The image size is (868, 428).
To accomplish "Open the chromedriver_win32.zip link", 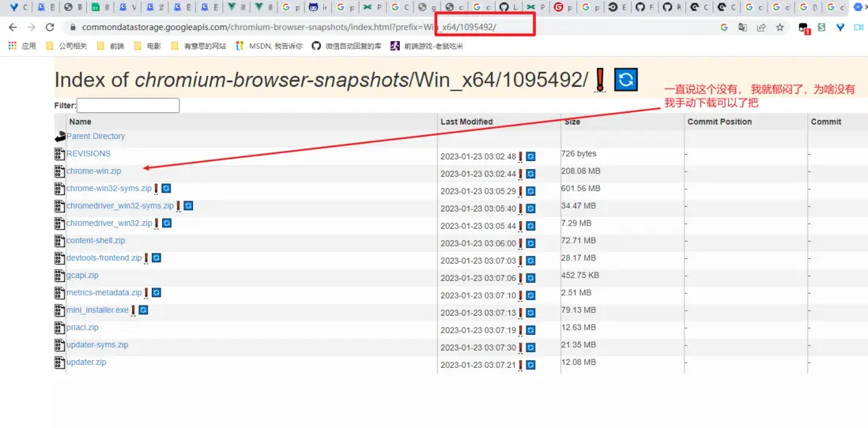I will pos(109,223).
